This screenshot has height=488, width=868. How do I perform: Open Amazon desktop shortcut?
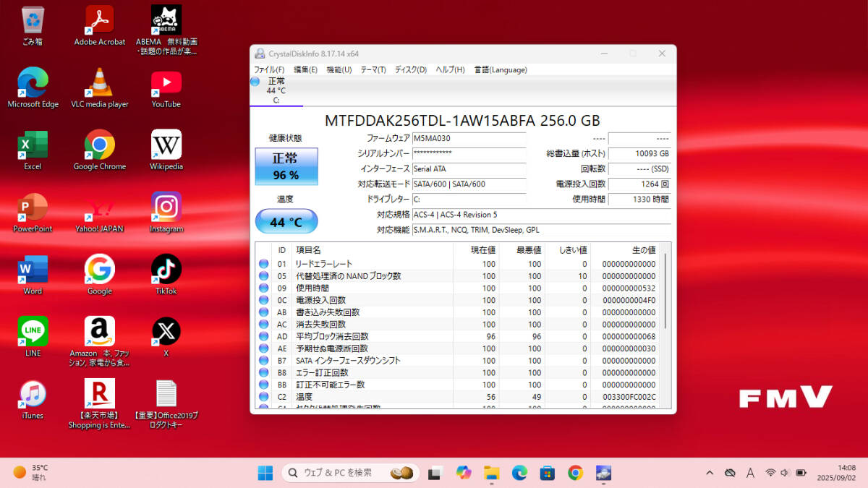point(100,342)
